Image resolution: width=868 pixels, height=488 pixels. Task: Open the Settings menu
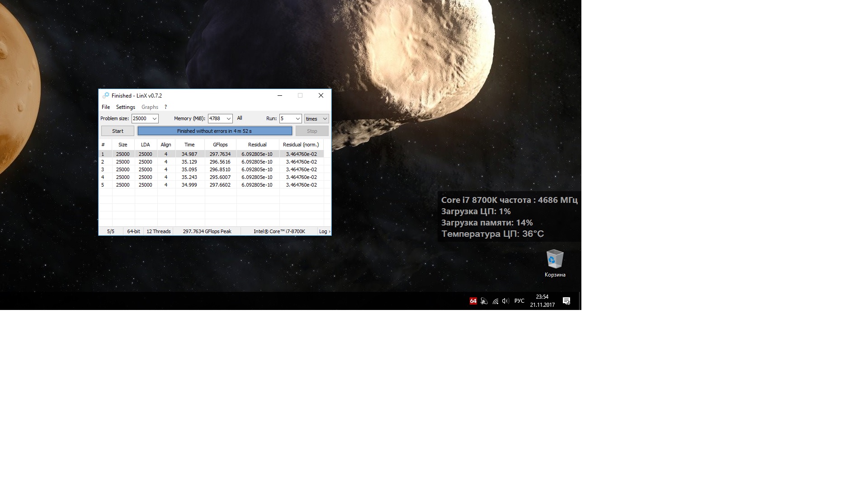tap(125, 107)
